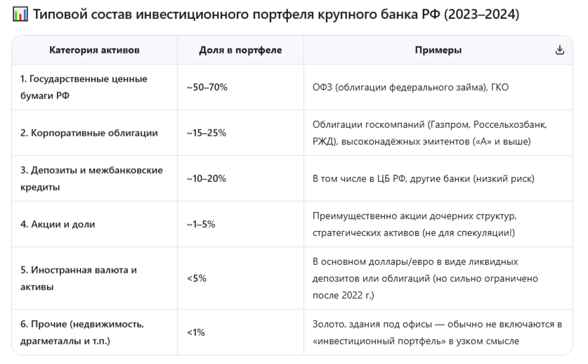
Task: Click the bar chart emoji in title
Action: click(19, 14)
